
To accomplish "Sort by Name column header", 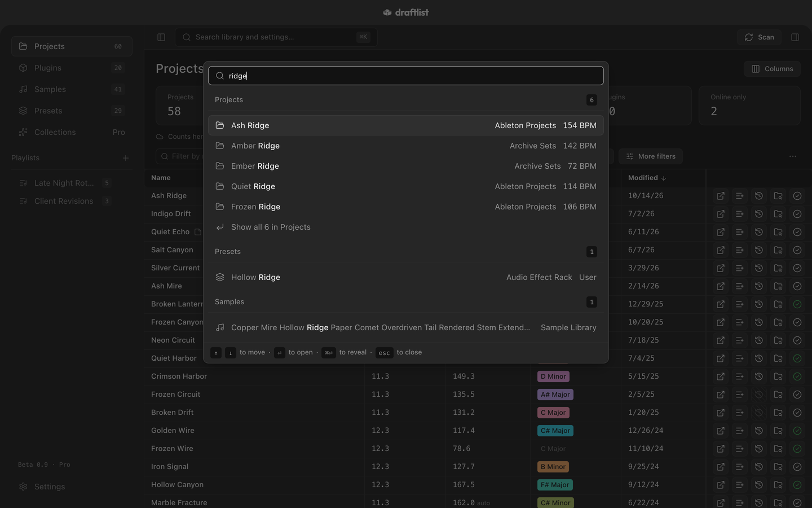I will (161, 178).
